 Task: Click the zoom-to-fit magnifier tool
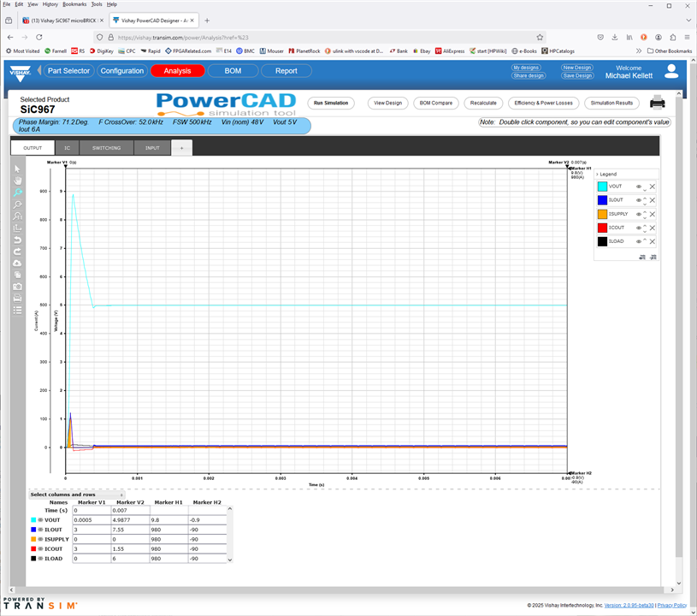click(17, 216)
